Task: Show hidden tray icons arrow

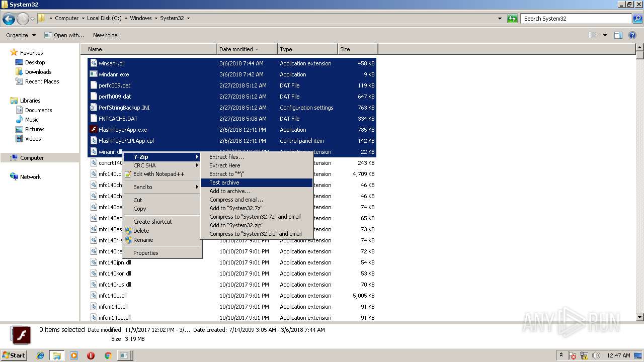Action: click(561, 355)
